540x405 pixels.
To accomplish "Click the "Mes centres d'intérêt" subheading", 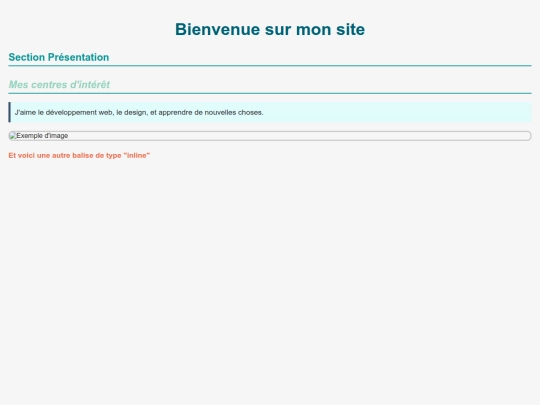I will (x=59, y=84).
